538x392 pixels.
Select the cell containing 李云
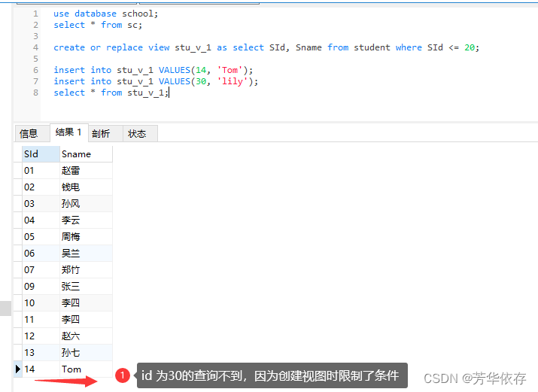coord(86,220)
